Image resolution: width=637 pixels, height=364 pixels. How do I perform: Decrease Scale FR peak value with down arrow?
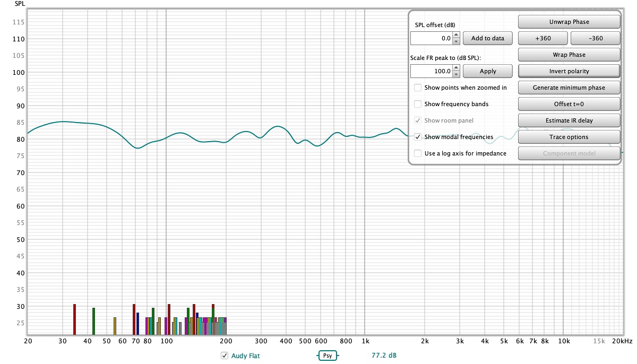coord(456,74)
